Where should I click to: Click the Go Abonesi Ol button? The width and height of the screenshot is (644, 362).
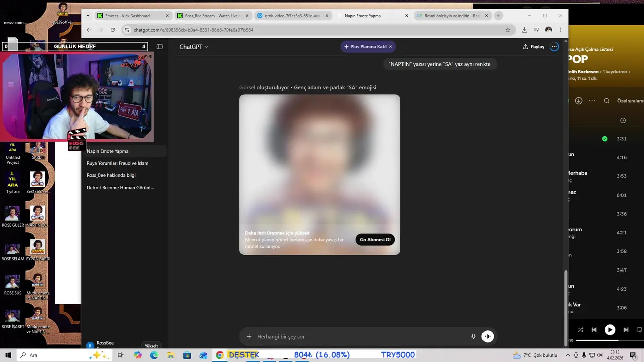(375, 240)
